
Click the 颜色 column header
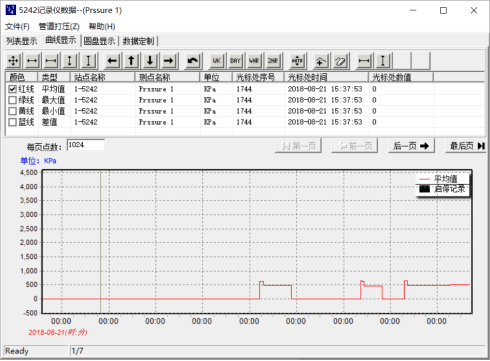point(21,77)
